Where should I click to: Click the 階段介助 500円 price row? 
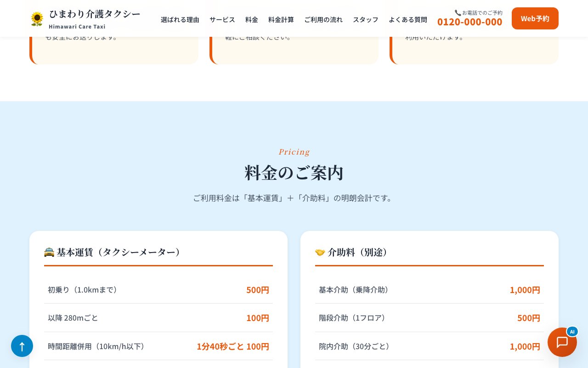click(x=429, y=318)
